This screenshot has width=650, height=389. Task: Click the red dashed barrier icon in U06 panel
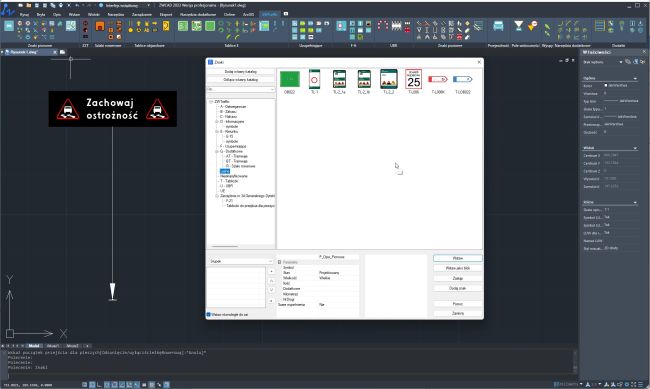(x=383, y=25)
